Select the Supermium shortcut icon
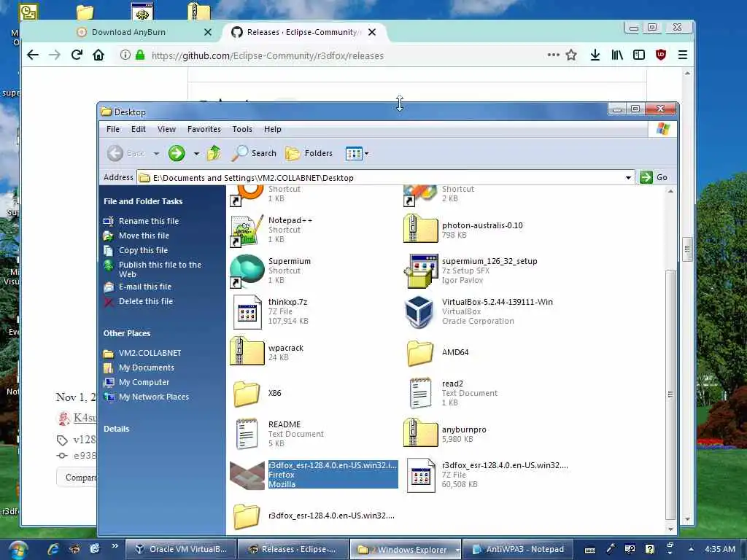 pos(247,271)
